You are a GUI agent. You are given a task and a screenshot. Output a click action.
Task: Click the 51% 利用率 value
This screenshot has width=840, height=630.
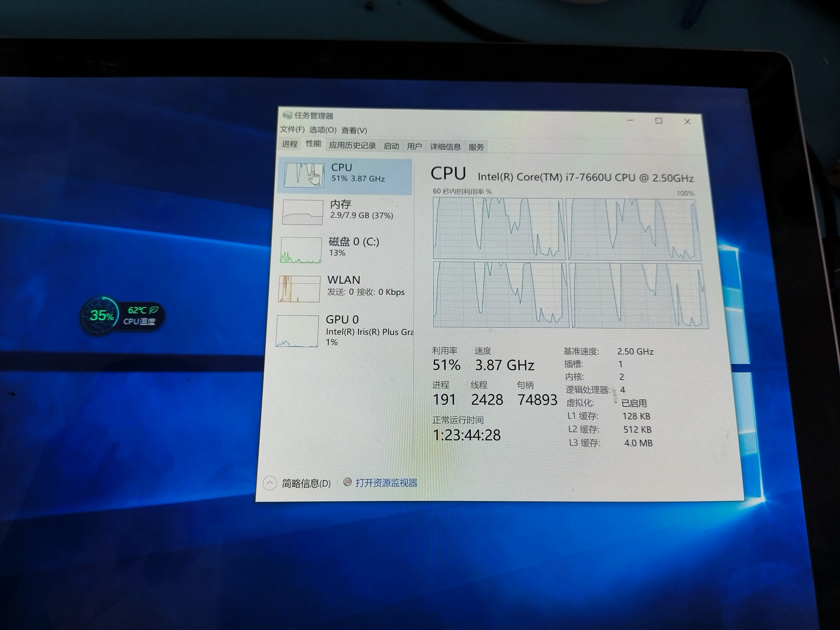click(x=446, y=365)
